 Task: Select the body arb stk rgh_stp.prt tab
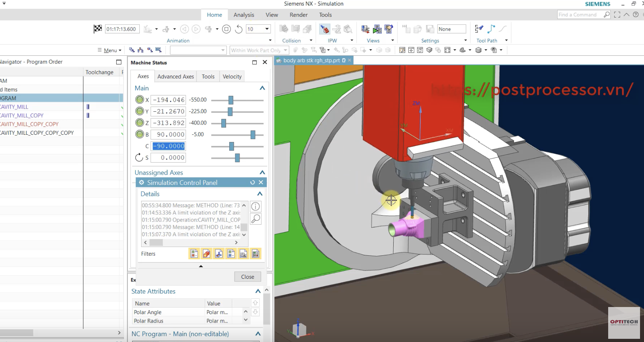tap(311, 60)
